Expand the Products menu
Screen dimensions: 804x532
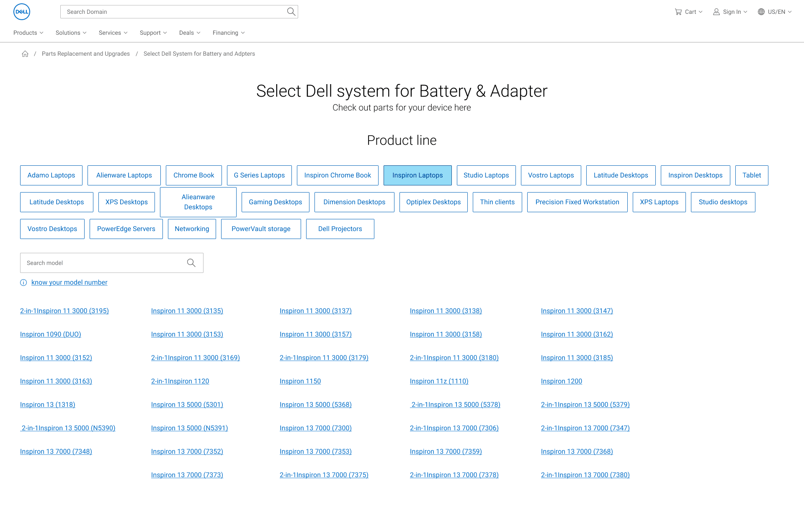point(28,33)
